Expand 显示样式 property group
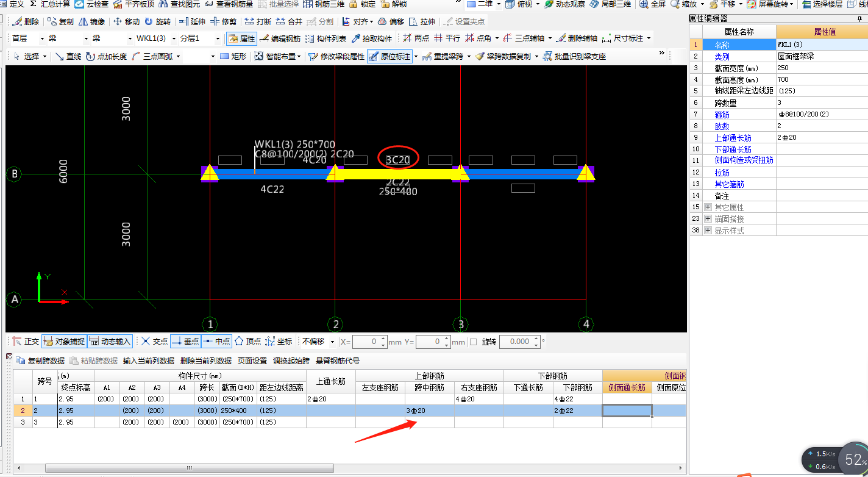868x477 pixels. coord(708,231)
